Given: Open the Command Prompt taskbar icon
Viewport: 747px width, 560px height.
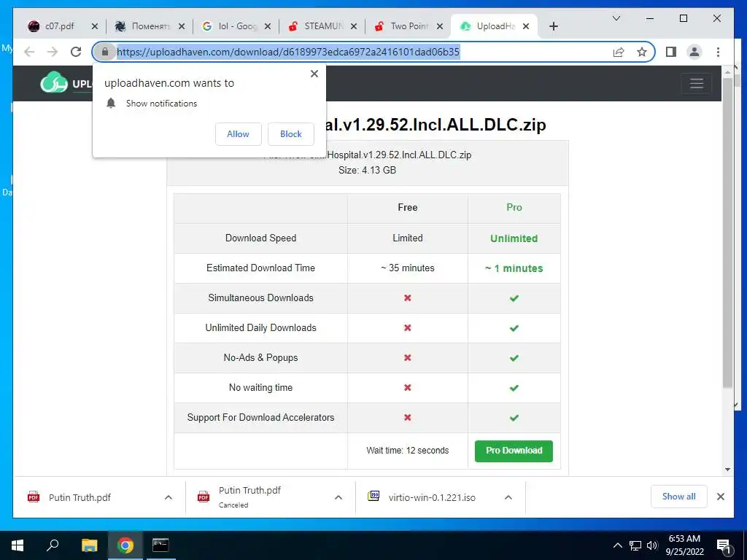Looking at the screenshot, I should click(160, 545).
